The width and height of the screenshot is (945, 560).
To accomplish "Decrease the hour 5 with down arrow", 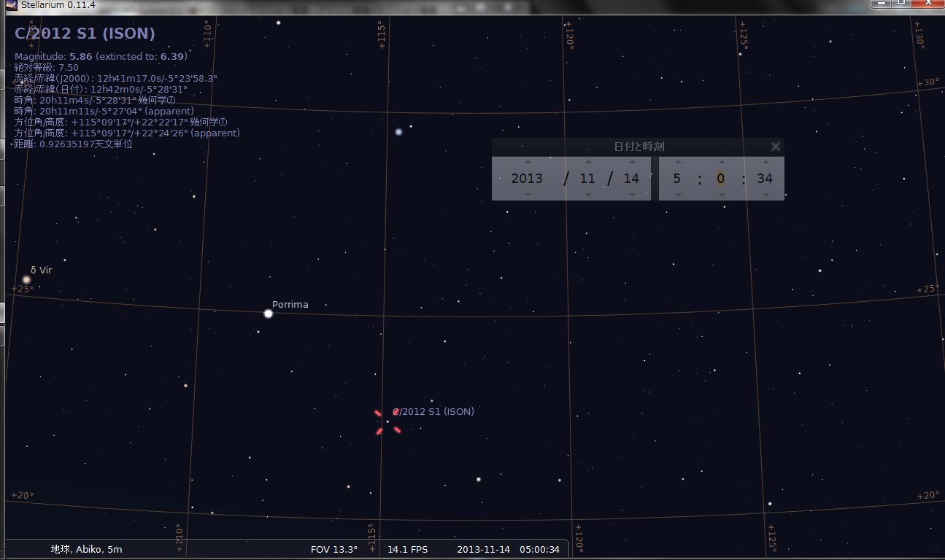I will (x=677, y=195).
